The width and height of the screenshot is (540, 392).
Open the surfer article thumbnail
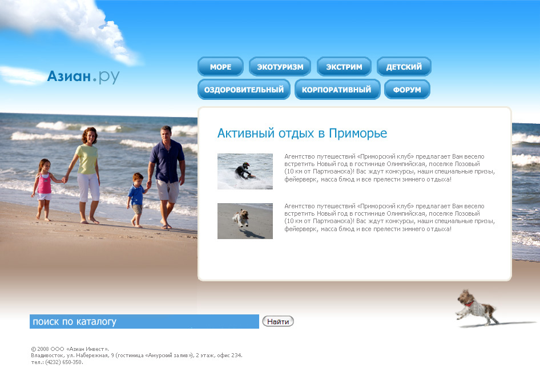tap(244, 171)
